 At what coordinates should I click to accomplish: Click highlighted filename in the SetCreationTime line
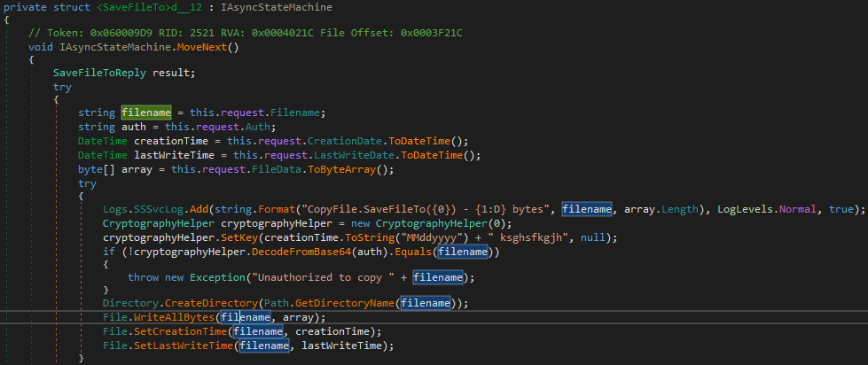tap(258, 331)
